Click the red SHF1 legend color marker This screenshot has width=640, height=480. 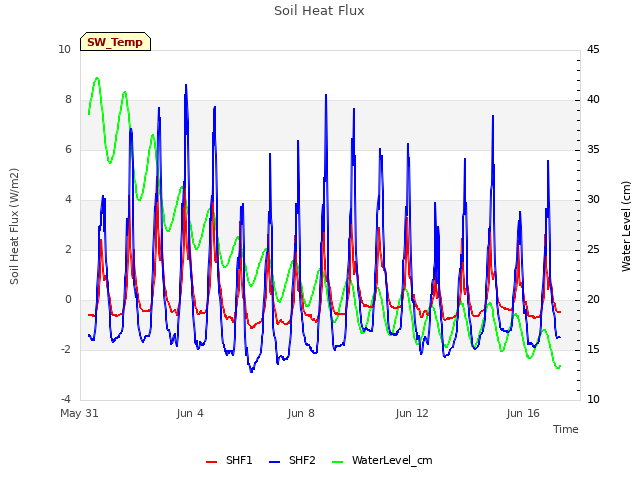point(211,461)
